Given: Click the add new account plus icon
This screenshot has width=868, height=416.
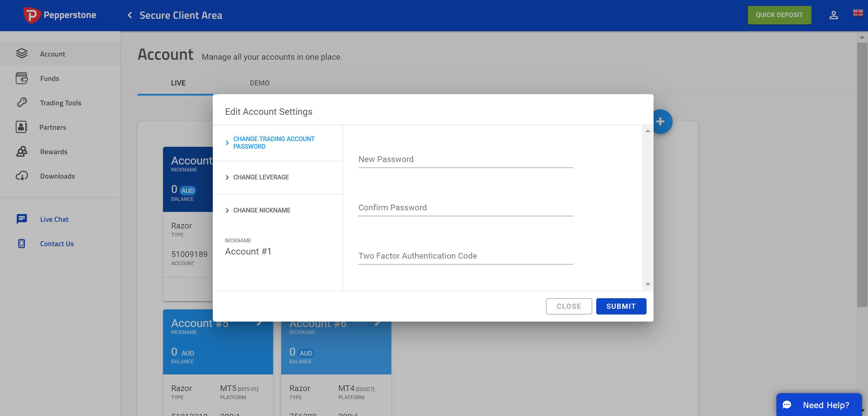Looking at the screenshot, I should (660, 121).
